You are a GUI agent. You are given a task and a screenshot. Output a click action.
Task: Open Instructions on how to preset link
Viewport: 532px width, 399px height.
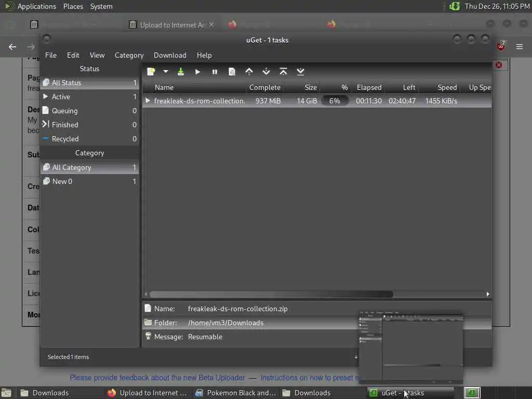(309, 378)
